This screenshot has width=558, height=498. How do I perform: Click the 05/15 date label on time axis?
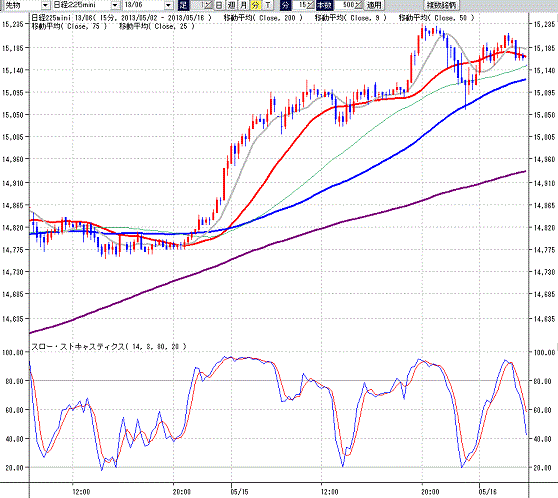click(x=239, y=492)
